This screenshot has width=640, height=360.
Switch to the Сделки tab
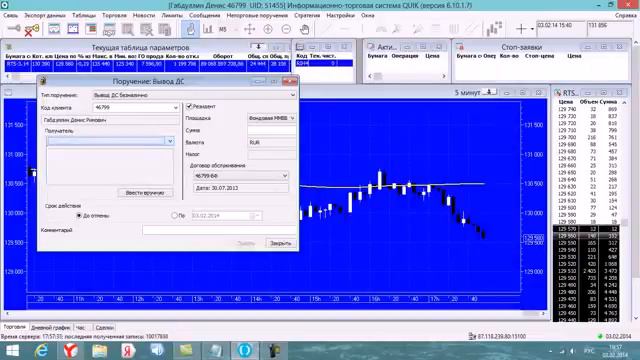[104, 327]
